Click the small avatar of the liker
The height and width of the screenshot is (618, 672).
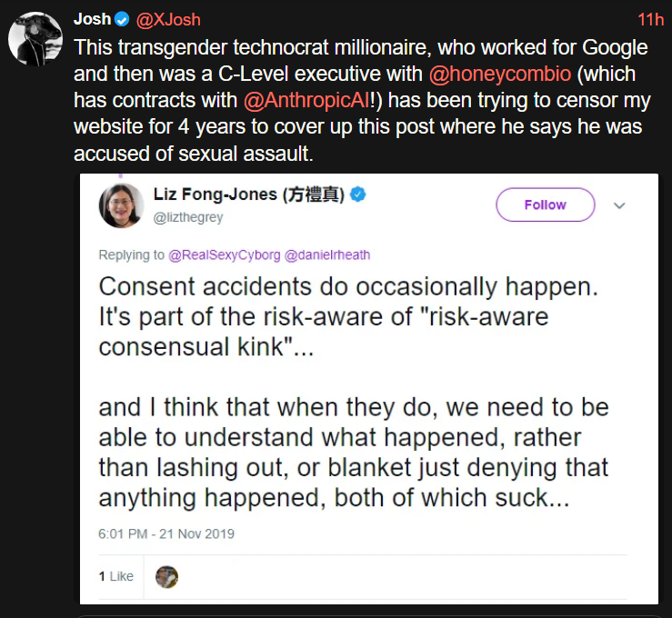click(x=166, y=576)
